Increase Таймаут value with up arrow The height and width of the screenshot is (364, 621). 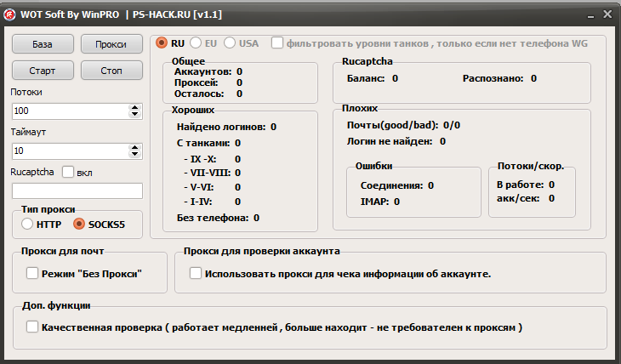pyautogui.click(x=134, y=147)
